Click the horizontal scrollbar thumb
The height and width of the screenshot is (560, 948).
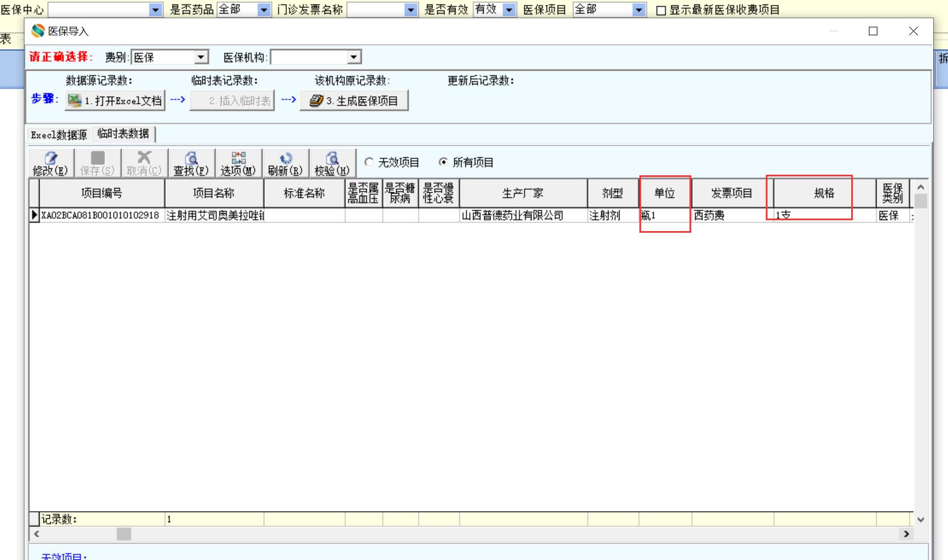tap(124, 534)
